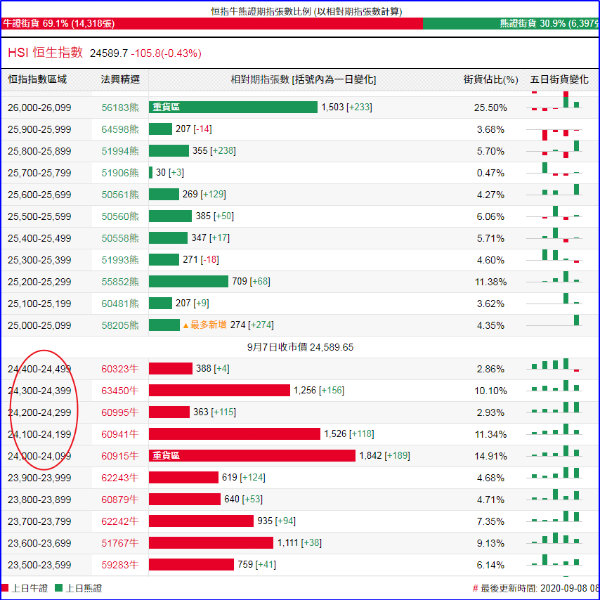Open the 55852熊 warrant link

(x=120, y=282)
